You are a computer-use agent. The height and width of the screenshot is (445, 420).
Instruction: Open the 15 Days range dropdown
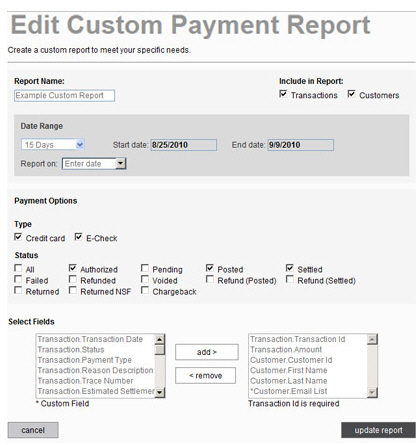click(x=53, y=145)
